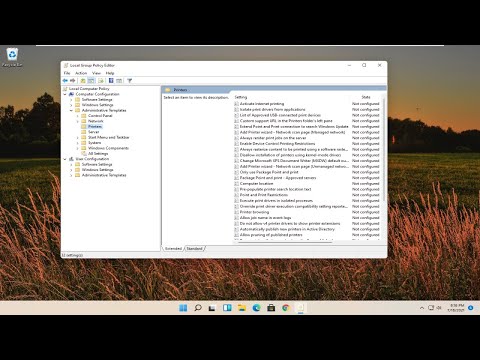Image resolution: width=480 pixels, height=360 pixels.
Task: Expand Software Settings under Computer Configuration
Action: click(x=71, y=100)
